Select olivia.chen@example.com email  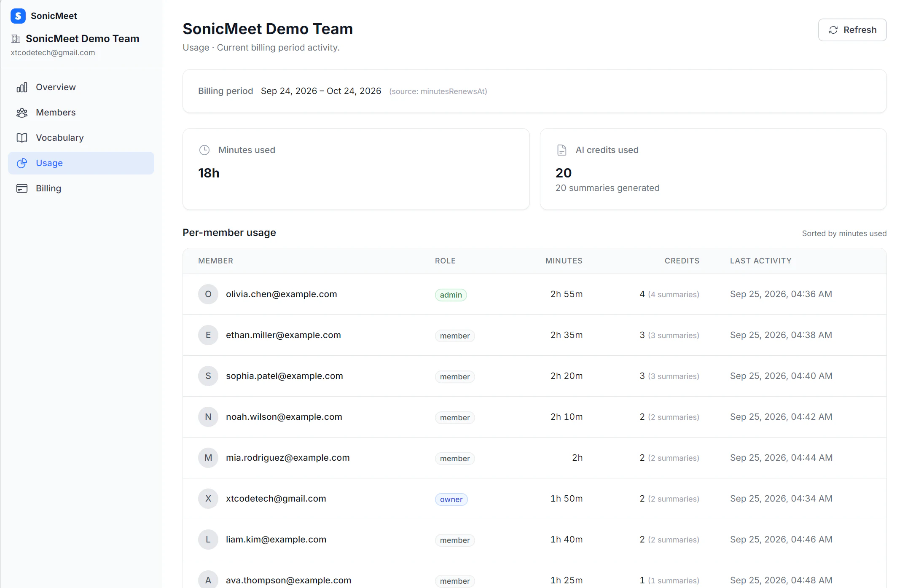coord(282,294)
